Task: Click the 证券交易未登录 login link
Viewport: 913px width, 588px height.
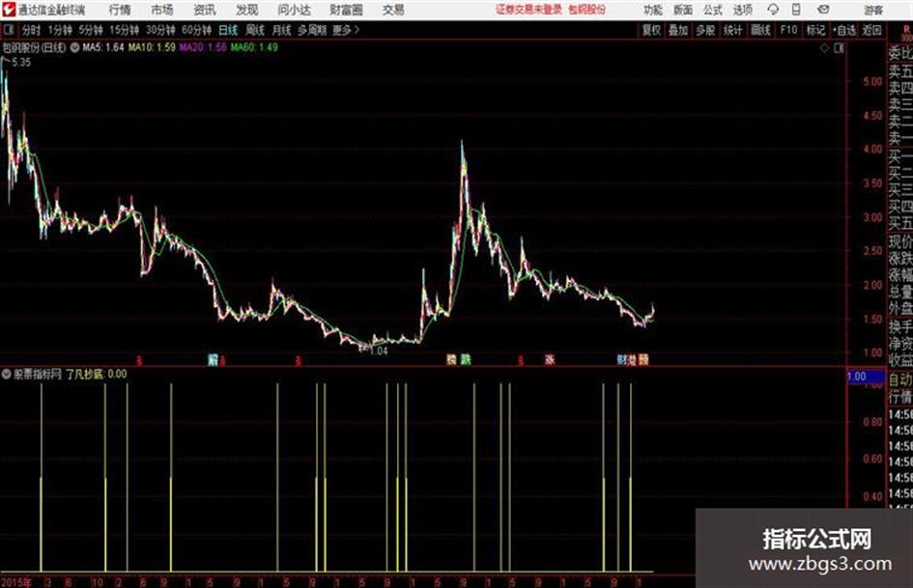Action: pyautogui.click(x=528, y=10)
